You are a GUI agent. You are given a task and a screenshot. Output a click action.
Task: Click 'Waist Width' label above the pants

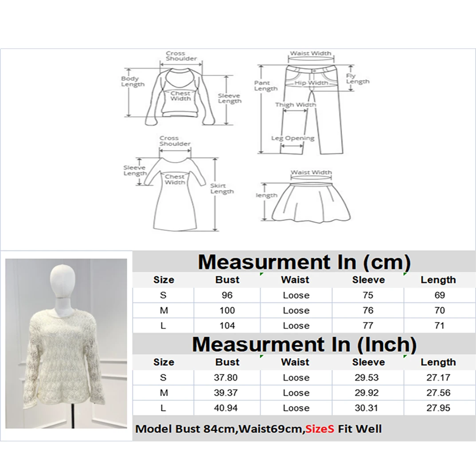[311, 53]
